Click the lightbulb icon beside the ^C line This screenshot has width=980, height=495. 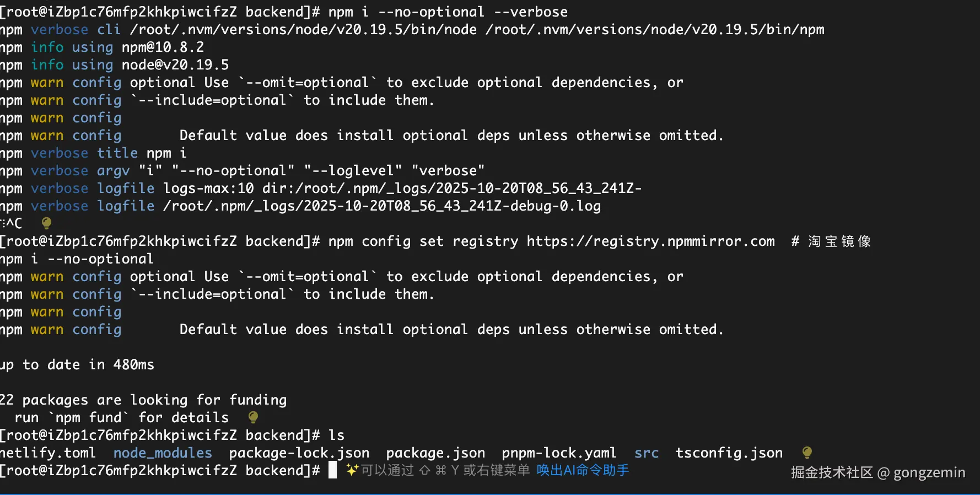pyautogui.click(x=47, y=223)
